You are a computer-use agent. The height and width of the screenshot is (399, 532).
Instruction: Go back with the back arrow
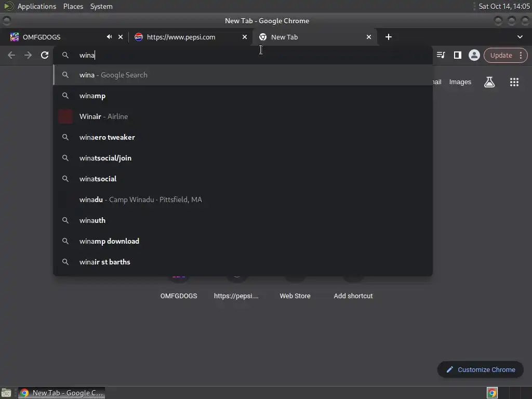11,55
